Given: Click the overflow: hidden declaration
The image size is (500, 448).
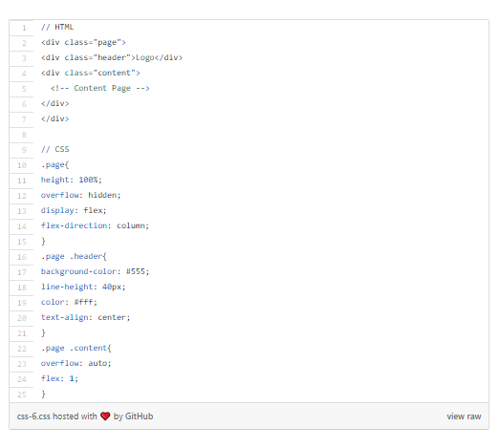Looking at the screenshot, I should pyautogui.click(x=80, y=195).
